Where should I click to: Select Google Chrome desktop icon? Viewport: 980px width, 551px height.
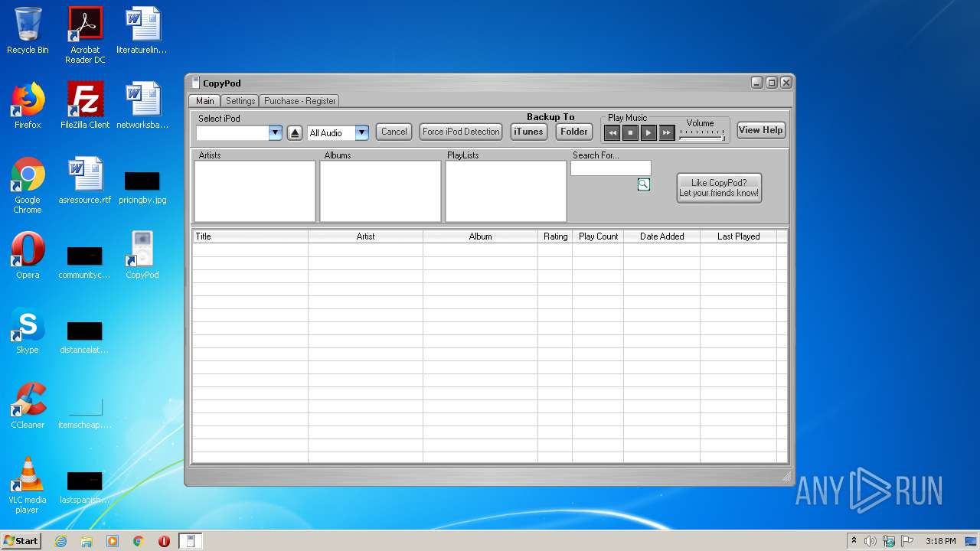point(28,185)
